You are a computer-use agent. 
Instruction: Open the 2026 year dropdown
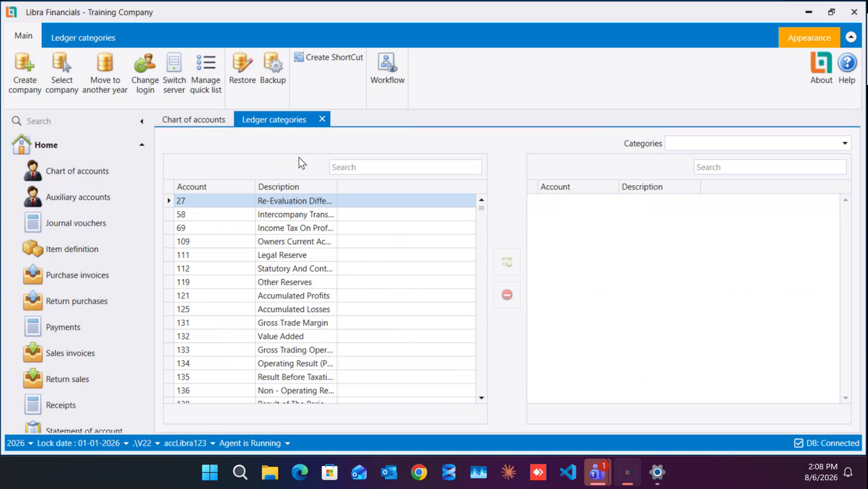point(20,443)
